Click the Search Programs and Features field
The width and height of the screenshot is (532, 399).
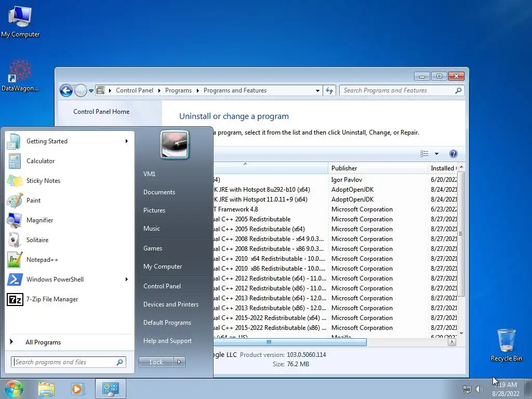pos(402,90)
